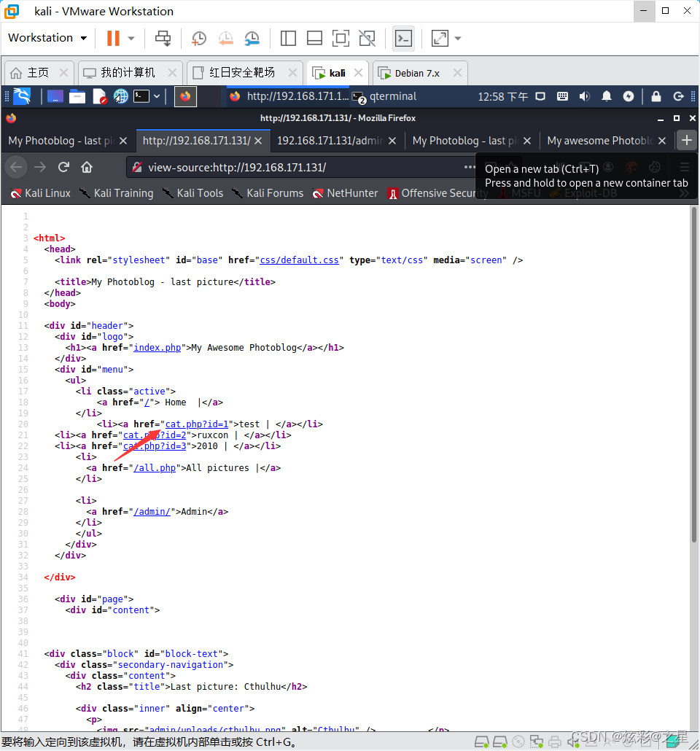Click Send Ctrl+Alt+Del toolbar icon
700x751 pixels.
tap(163, 38)
